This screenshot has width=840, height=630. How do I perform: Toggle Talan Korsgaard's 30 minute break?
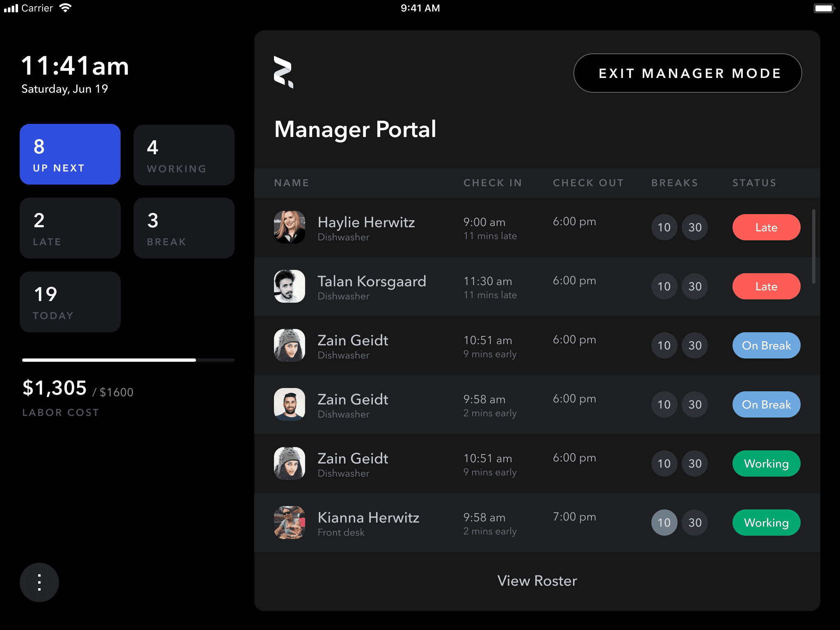pyautogui.click(x=695, y=286)
